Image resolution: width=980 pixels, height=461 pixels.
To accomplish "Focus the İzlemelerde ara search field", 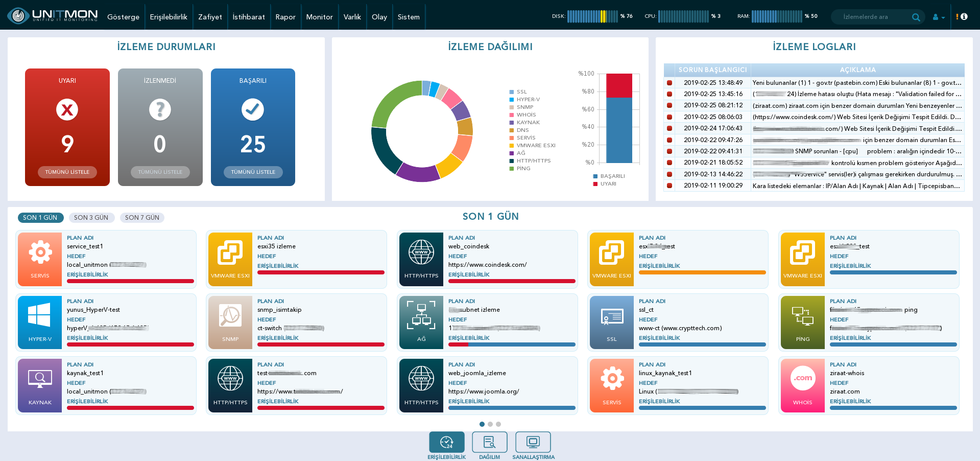I will [x=873, y=17].
